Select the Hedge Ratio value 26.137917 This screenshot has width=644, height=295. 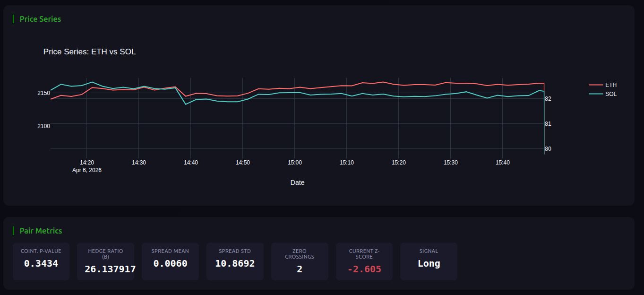coord(110,269)
